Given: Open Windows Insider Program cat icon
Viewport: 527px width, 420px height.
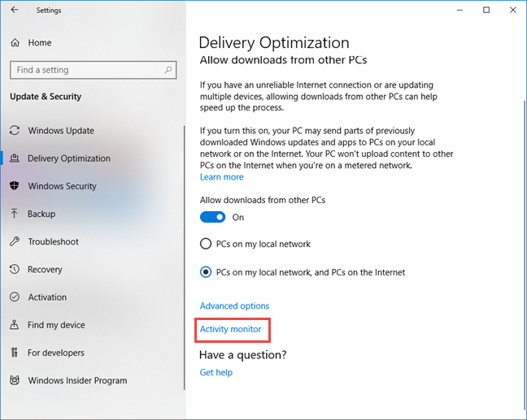Looking at the screenshot, I should (x=15, y=380).
